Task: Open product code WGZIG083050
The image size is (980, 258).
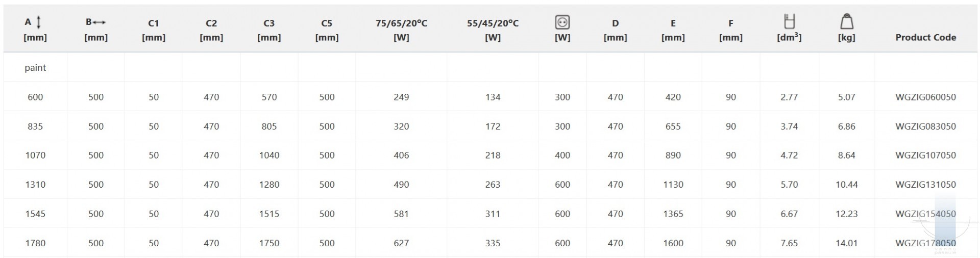Action: pos(925,126)
